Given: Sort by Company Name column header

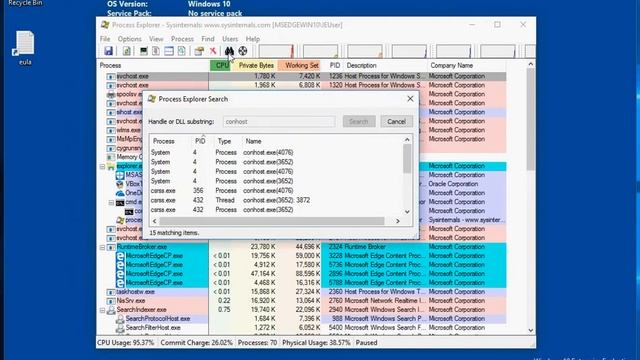Looking at the screenshot, I should 466,65.
